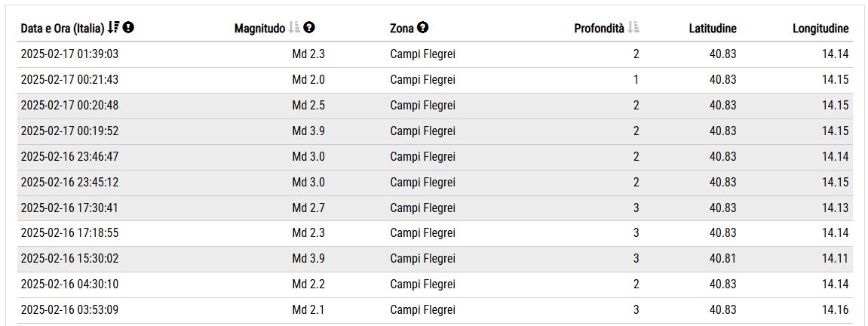This screenshot has width=868, height=326.
Task: Select the 2025-02-16 15:30:02 event row
Action: coord(435,259)
